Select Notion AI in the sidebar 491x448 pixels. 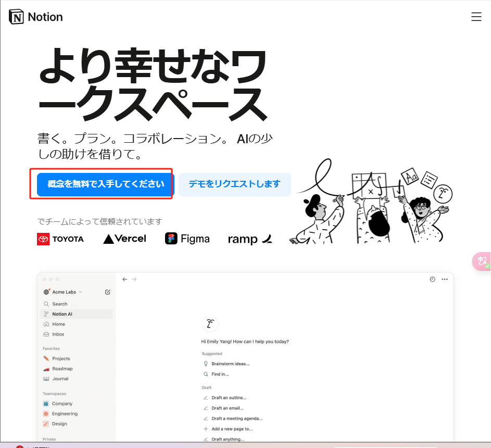click(77, 314)
